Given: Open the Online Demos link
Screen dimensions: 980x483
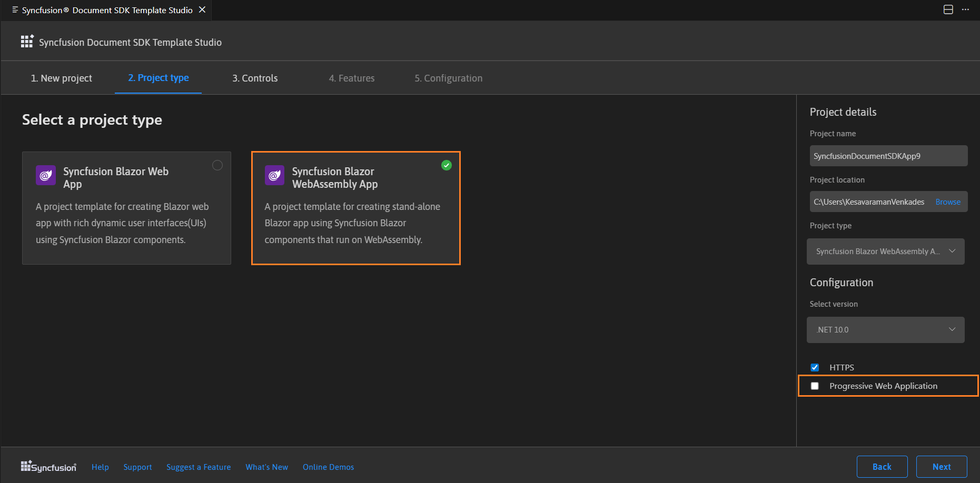Looking at the screenshot, I should [x=328, y=467].
